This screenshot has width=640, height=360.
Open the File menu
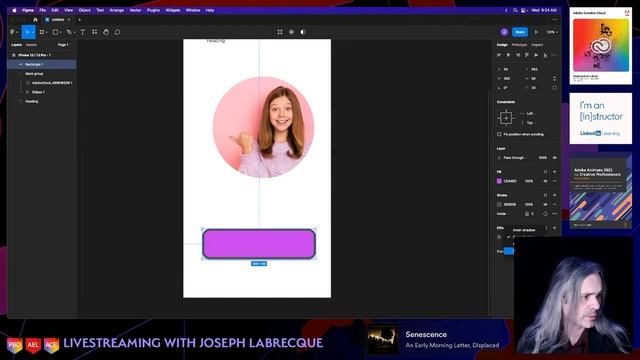point(42,10)
